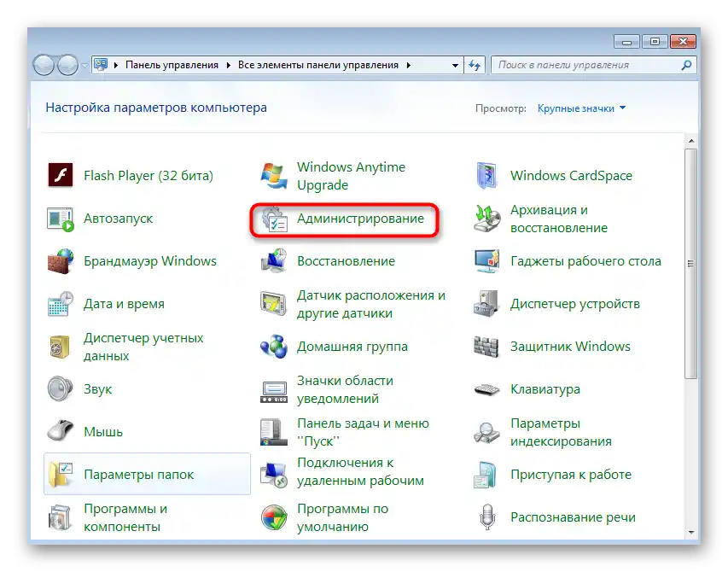
Task: Click the Домашняя группа spheres icon
Action: point(274,347)
